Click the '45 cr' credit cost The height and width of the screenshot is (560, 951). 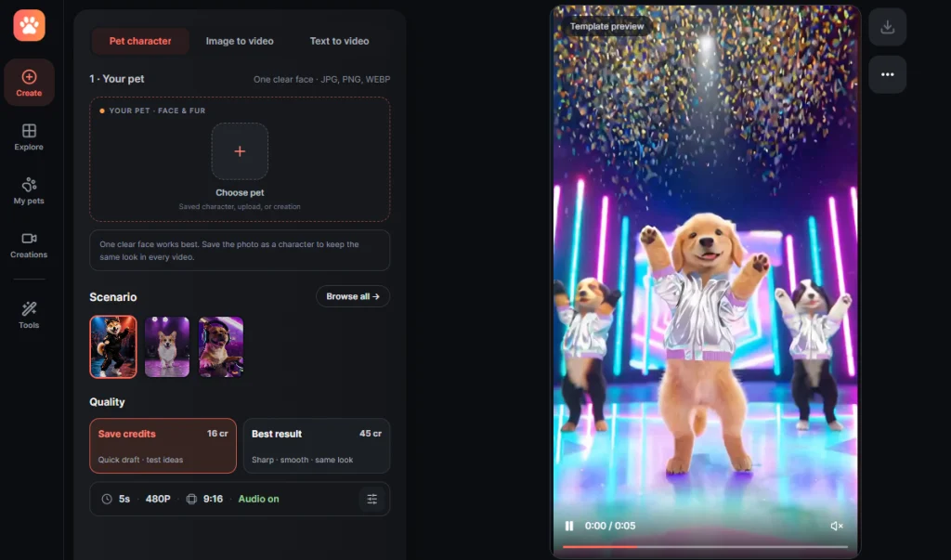point(371,433)
